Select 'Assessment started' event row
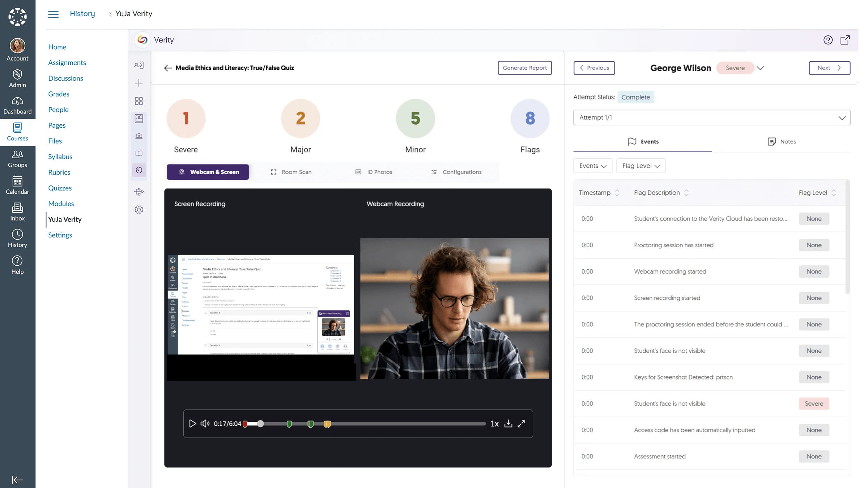Image resolution: width=868 pixels, height=488 pixels. [x=709, y=456]
